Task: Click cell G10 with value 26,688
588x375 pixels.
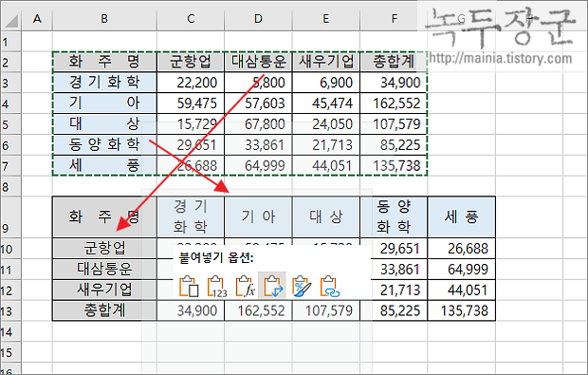Action: pos(461,248)
